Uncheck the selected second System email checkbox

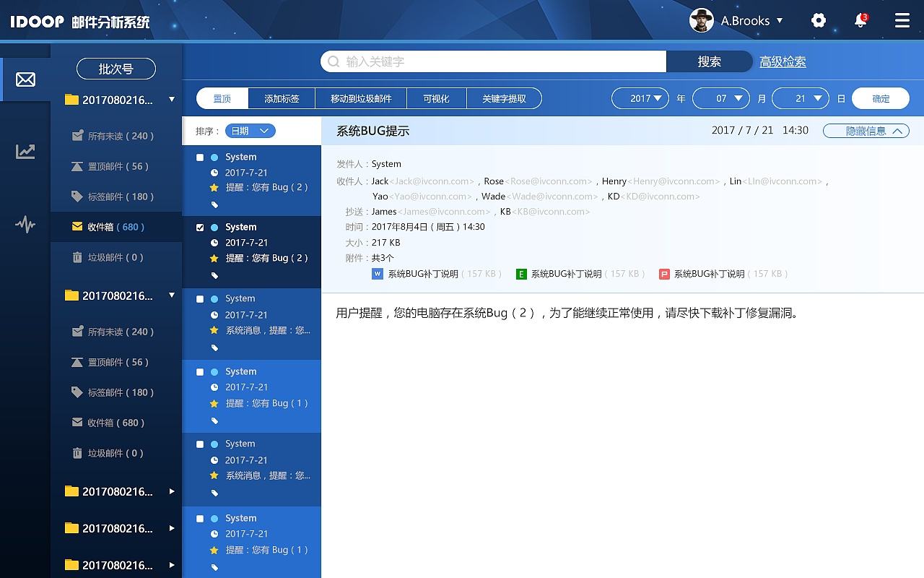click(x=200, y=227)
